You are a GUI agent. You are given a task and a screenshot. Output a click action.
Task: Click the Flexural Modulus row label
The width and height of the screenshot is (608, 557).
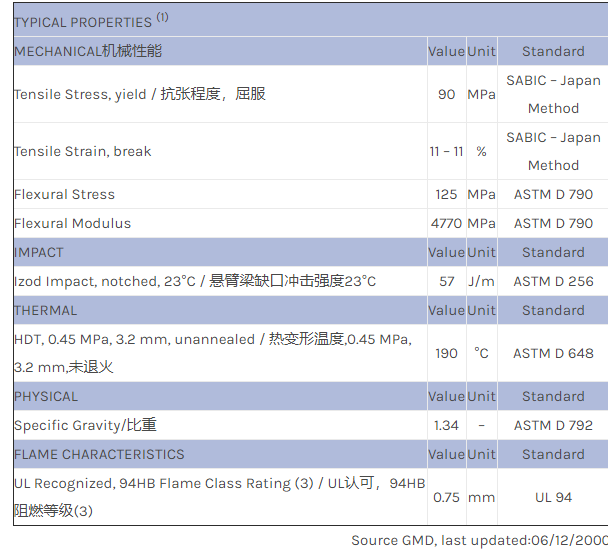(73, 224)
